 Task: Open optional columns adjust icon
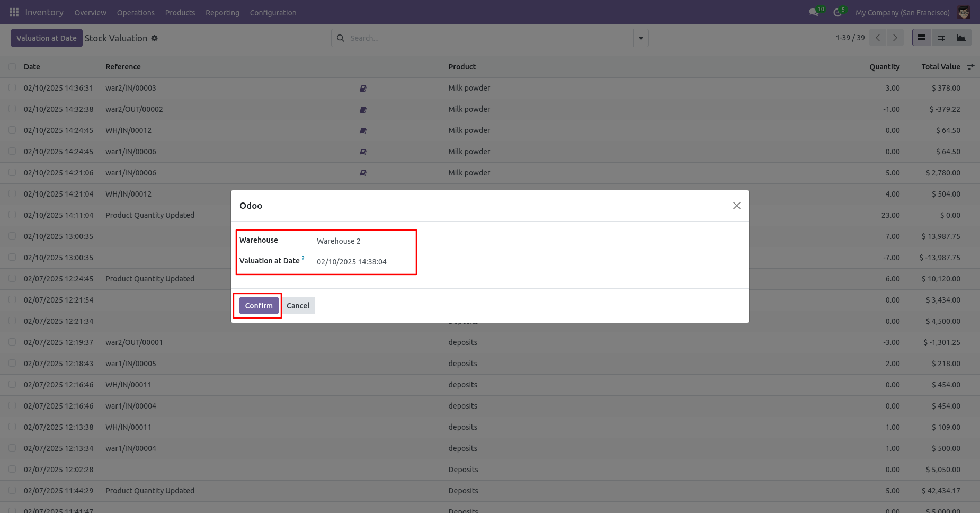point(971,67)
